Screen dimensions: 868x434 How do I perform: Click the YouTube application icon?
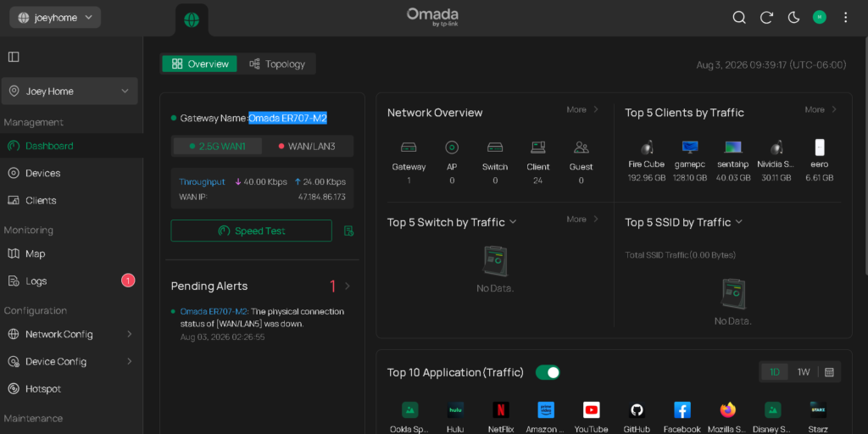pos(591,410)
